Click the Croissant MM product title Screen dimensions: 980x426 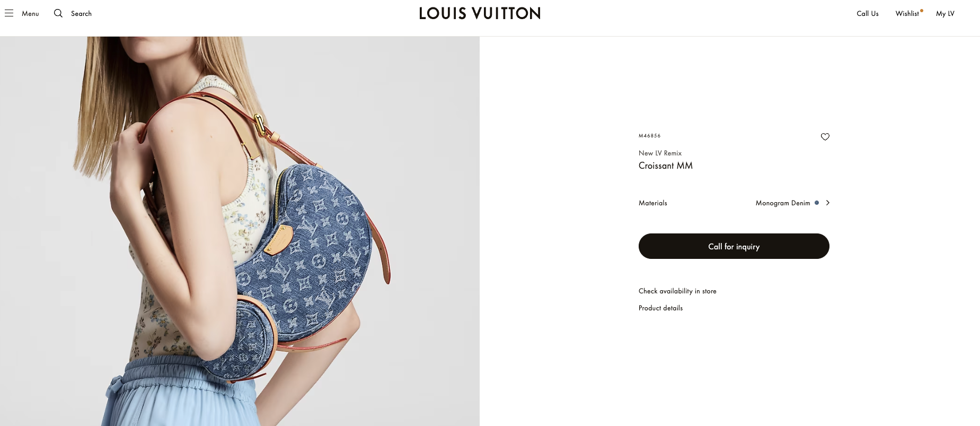(666, 166)
